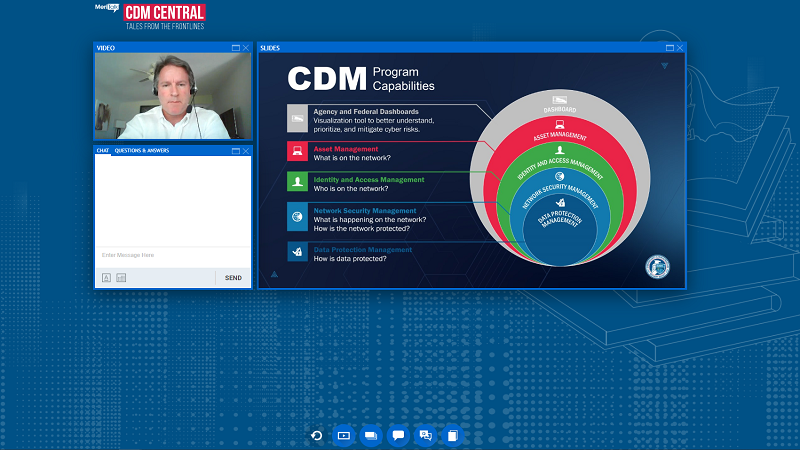The image size is (800, 450).
Task: Toggle the video panel from bottom toolbar
Action: click(343, 435)
